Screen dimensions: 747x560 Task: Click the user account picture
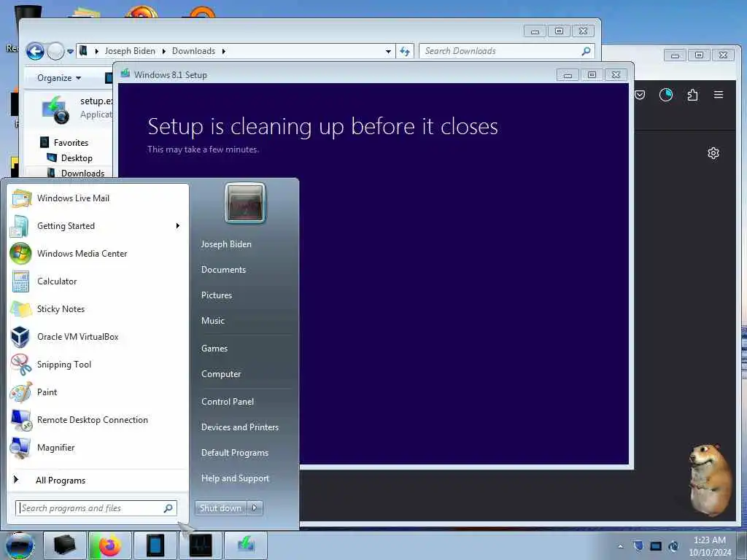(x=245, y=203)
